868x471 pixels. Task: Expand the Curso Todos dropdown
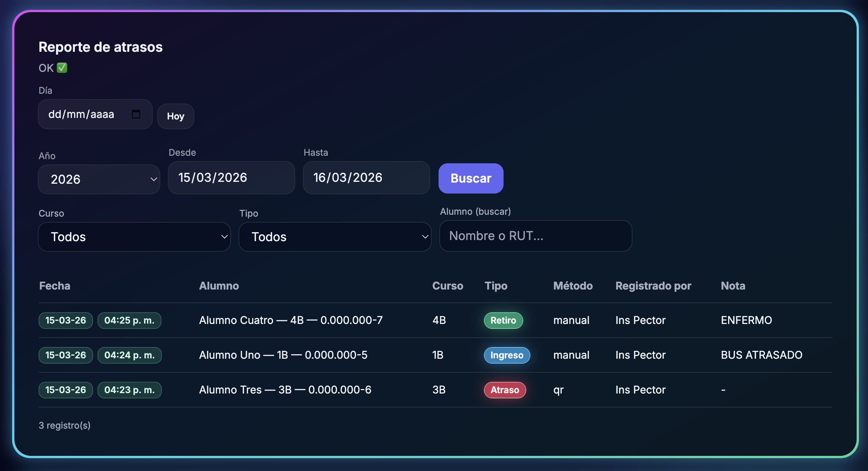coord(134,237)
